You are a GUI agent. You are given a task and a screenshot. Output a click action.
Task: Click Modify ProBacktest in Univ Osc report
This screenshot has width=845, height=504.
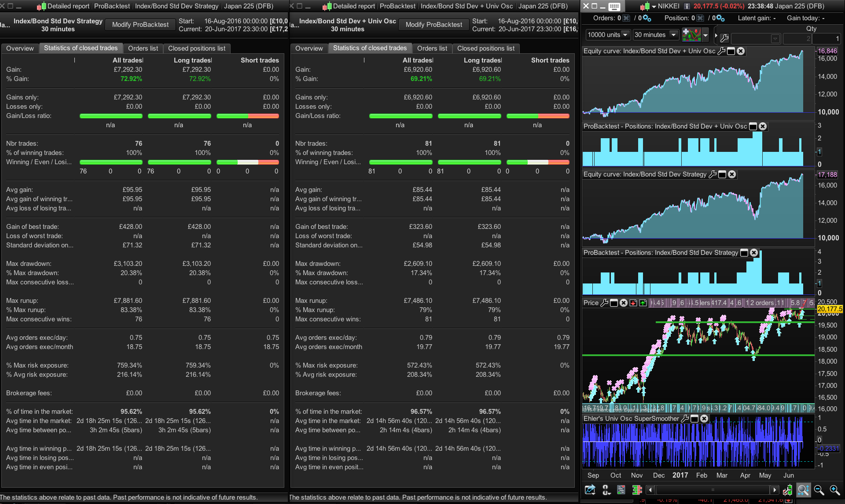[x=434, y=25]
